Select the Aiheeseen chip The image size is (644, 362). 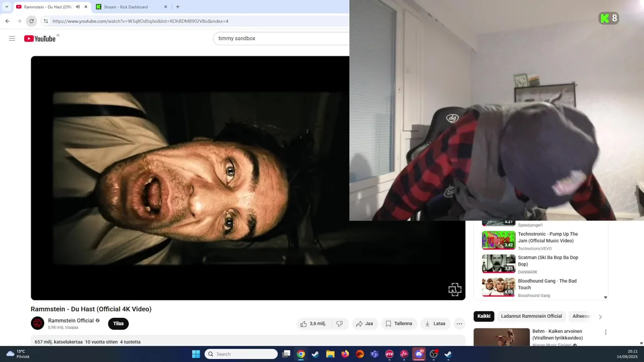tap(581, 316)
